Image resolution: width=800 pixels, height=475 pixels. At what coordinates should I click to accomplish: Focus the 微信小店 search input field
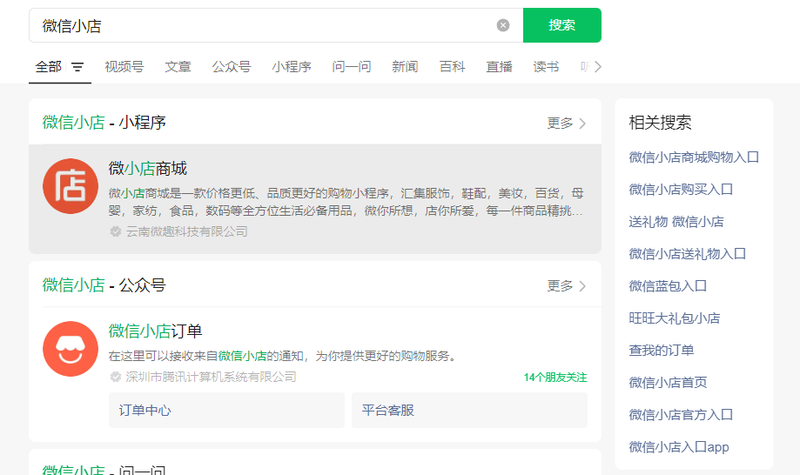(263, 25)
